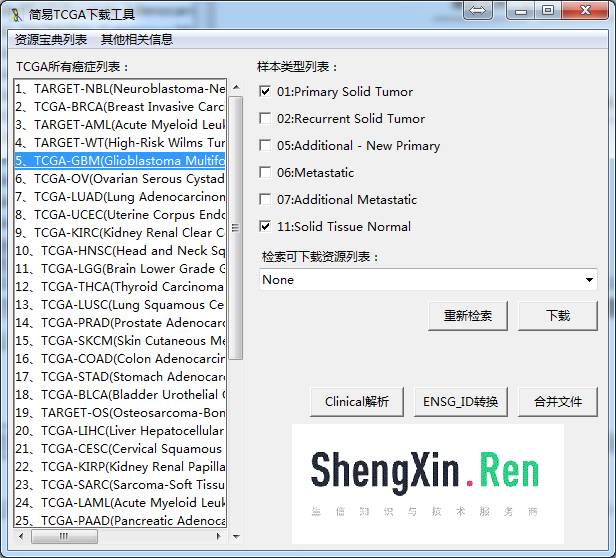Click the 合并文件 button
Viewport: 616px width, 558px height.
558,402
